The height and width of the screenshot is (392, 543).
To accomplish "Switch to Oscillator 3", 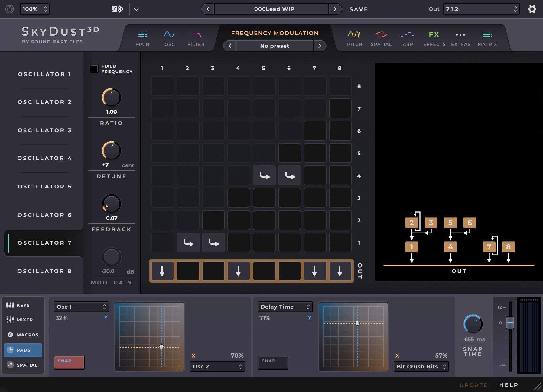I will coord(44,130).
